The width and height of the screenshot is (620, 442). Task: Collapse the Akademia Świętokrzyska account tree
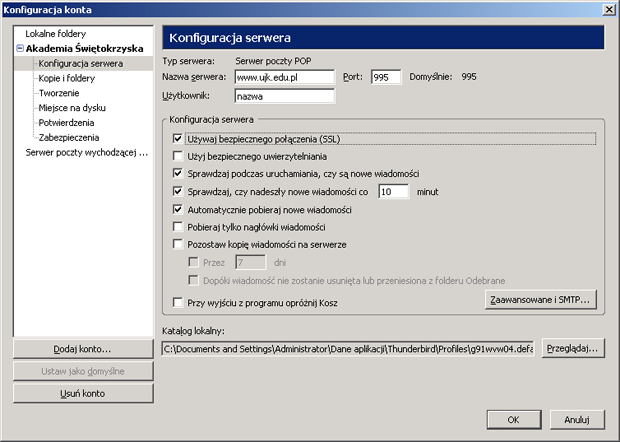pos(19,48)
